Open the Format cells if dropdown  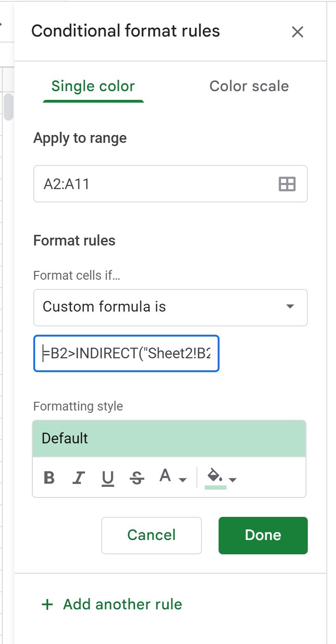(x=171, y=307)
